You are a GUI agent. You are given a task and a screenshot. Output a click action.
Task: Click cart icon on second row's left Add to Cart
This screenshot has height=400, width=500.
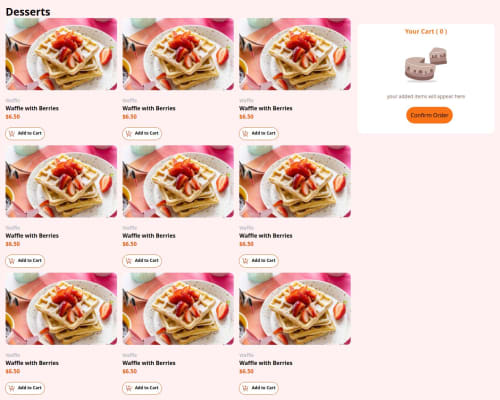12,261
